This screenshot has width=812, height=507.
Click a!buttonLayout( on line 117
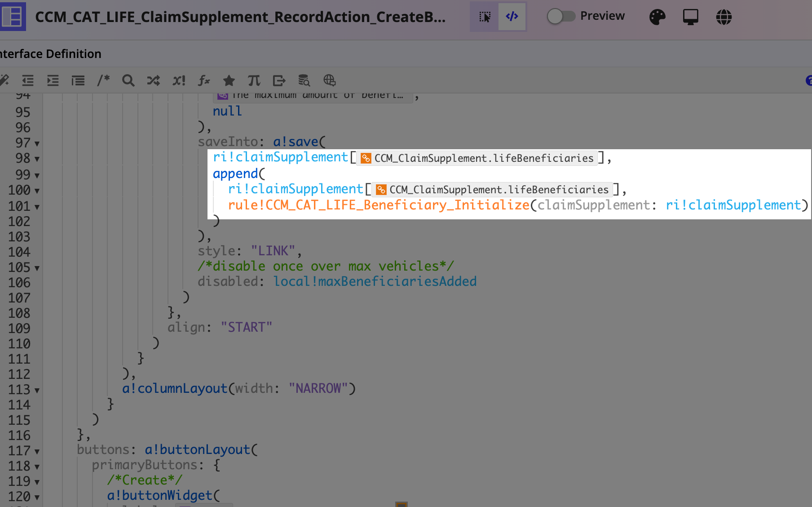[201, 449]
